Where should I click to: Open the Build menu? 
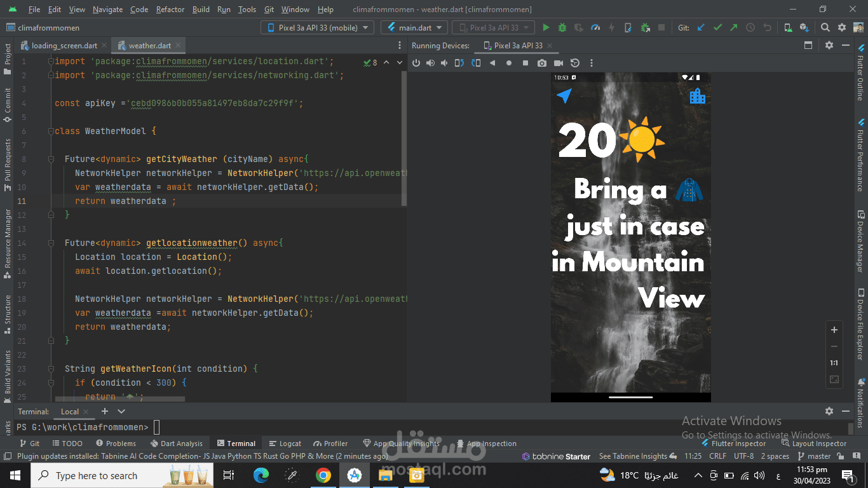coord(201,10)
